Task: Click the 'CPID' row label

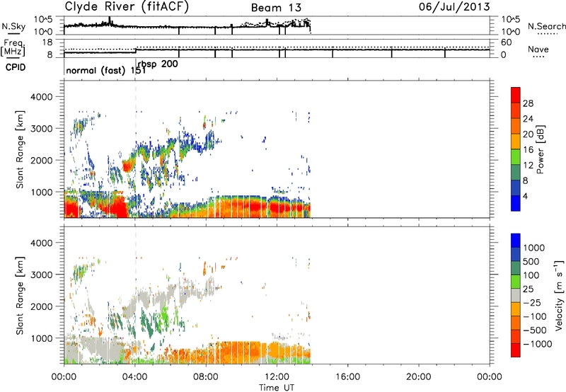Action: click(x=16, y=67)
